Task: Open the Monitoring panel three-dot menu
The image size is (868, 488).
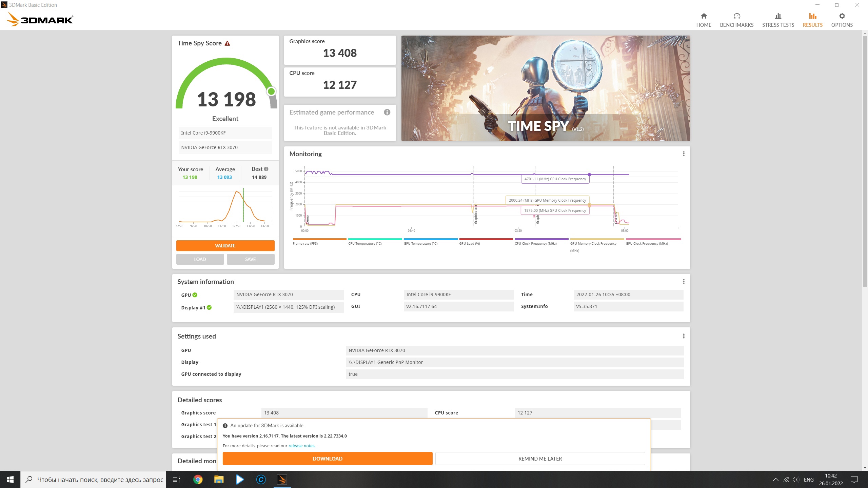Action: click(684, 154)
